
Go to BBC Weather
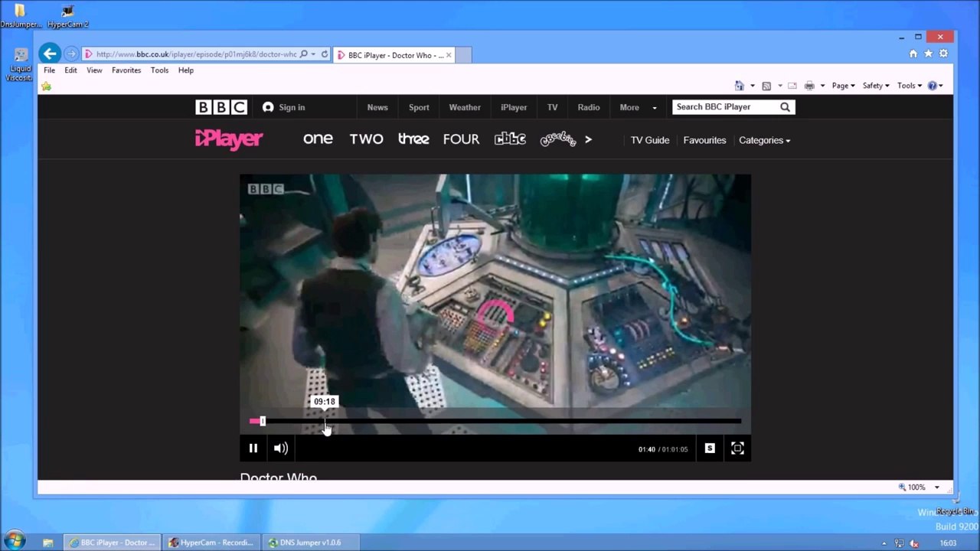coord(465,107)
